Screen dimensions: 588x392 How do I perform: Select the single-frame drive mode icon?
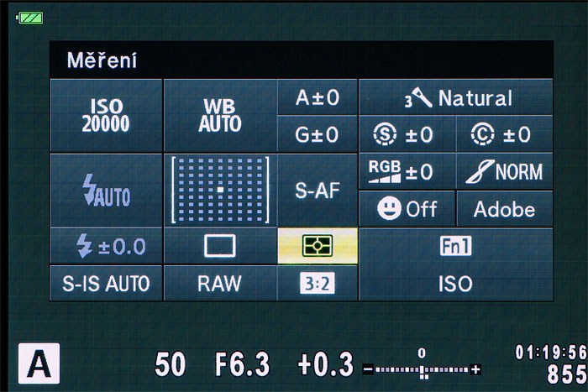tap(220, 246)
